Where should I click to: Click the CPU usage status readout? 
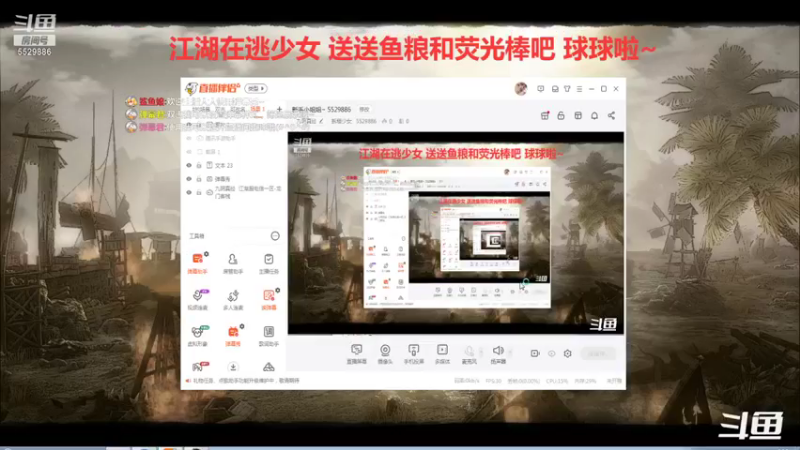coord(557,381)
